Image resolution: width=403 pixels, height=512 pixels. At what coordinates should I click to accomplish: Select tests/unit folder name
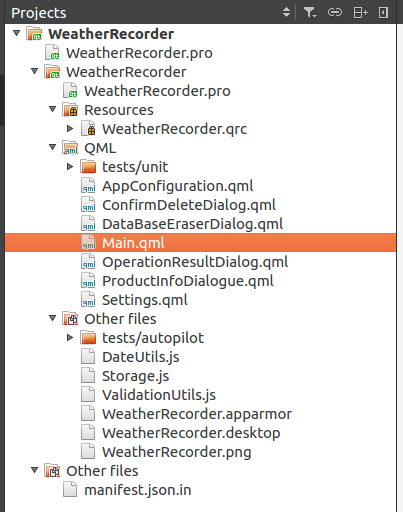(x=135, y=167)
